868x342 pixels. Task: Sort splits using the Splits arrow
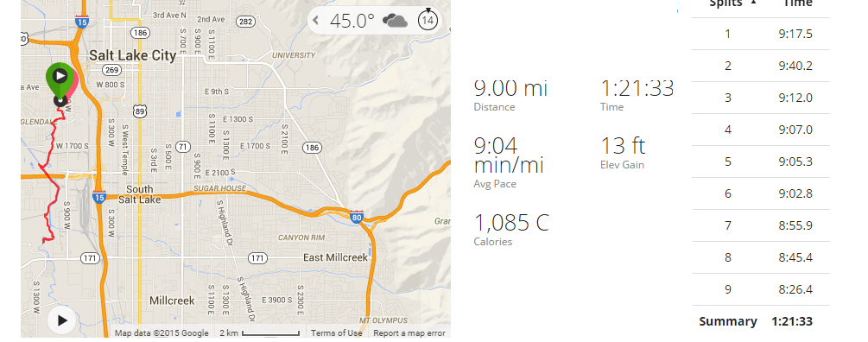753,3
